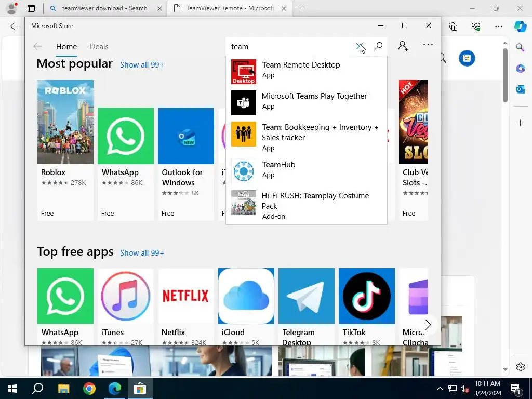This screenshot has height=399, width=532.
Task: Switch to the Home tab
Action: click(66, 46)
